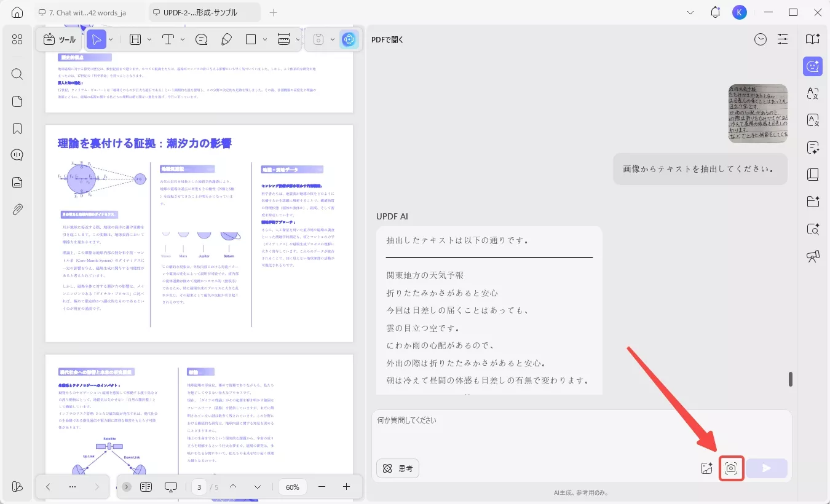Click the image attachment icon in chat box
The height and width of the screenshot is (504, 830).
[706, 468]
